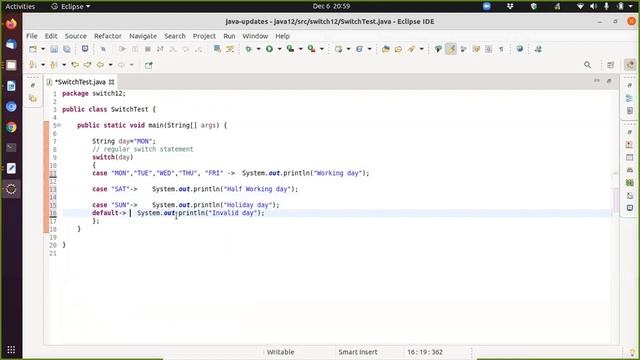Toggle Block Selection mode
Screen dimensions: 640x360
click(x=489, y=49)
